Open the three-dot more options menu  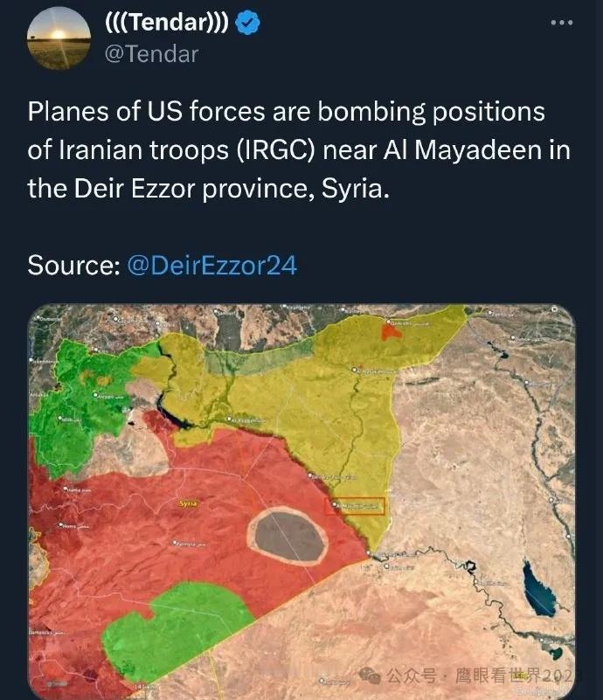562,23
